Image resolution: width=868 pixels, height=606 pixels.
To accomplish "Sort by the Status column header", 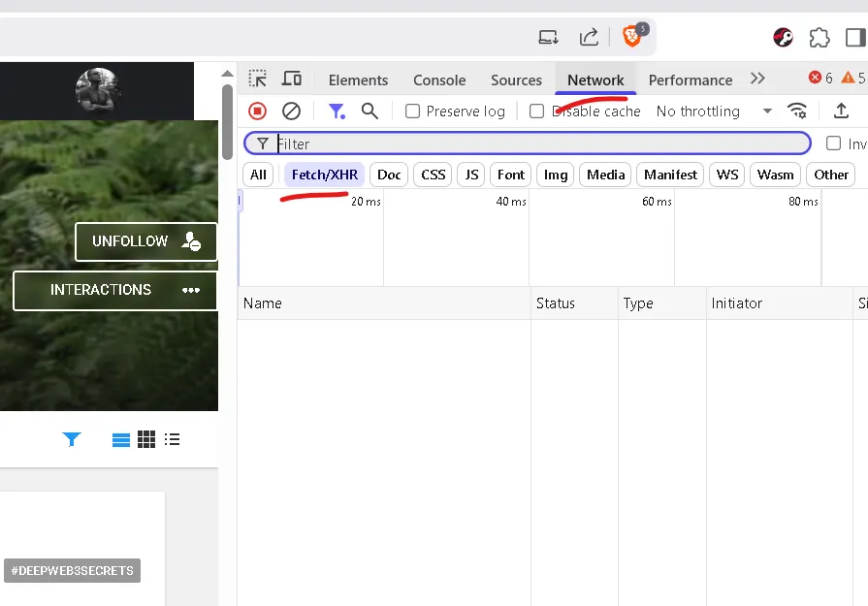I will 574,303.
